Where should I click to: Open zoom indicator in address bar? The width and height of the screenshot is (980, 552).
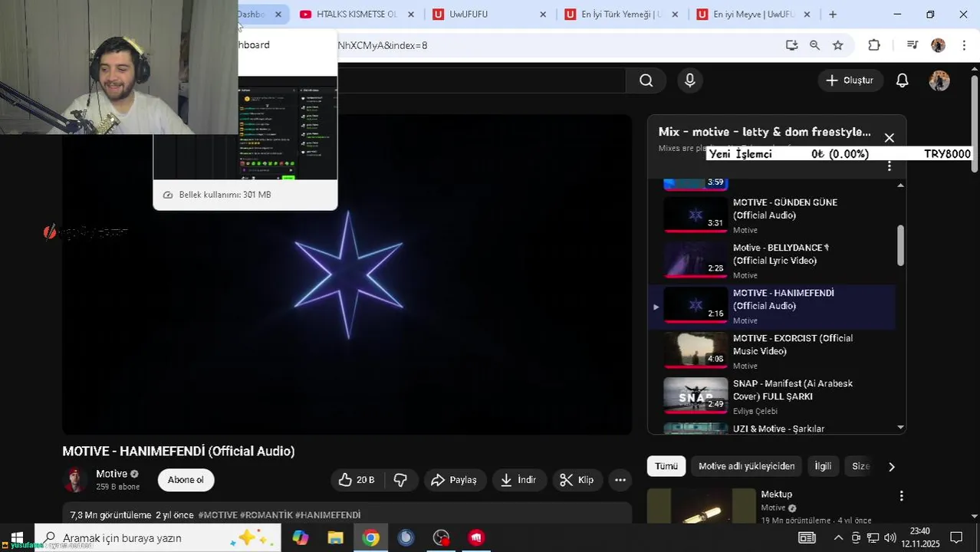click(x=814, y=45)
